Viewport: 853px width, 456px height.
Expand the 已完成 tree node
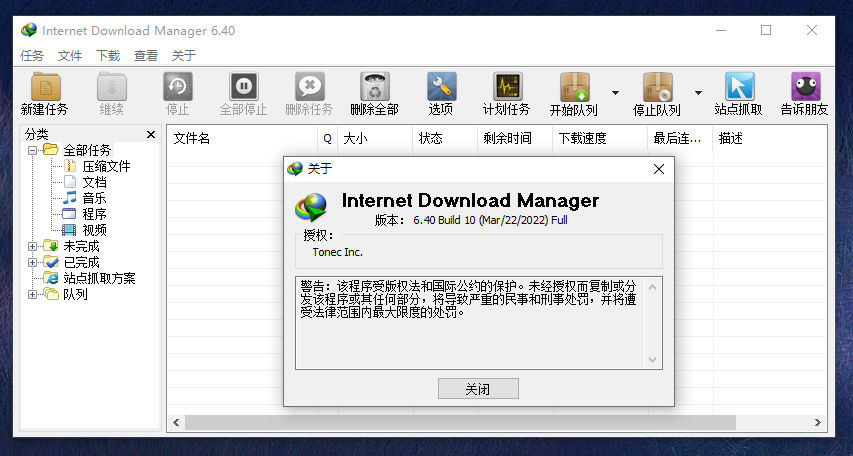point(33,262)
